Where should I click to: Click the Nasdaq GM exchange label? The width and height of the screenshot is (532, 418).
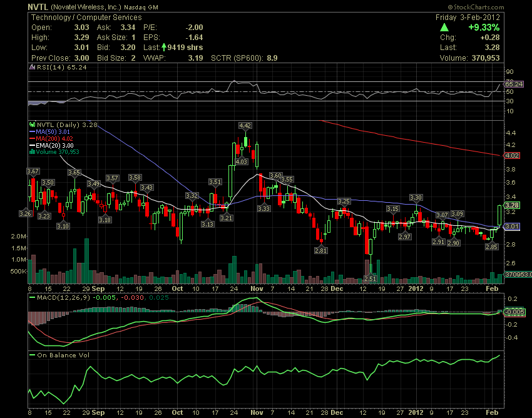coord(141,7)
